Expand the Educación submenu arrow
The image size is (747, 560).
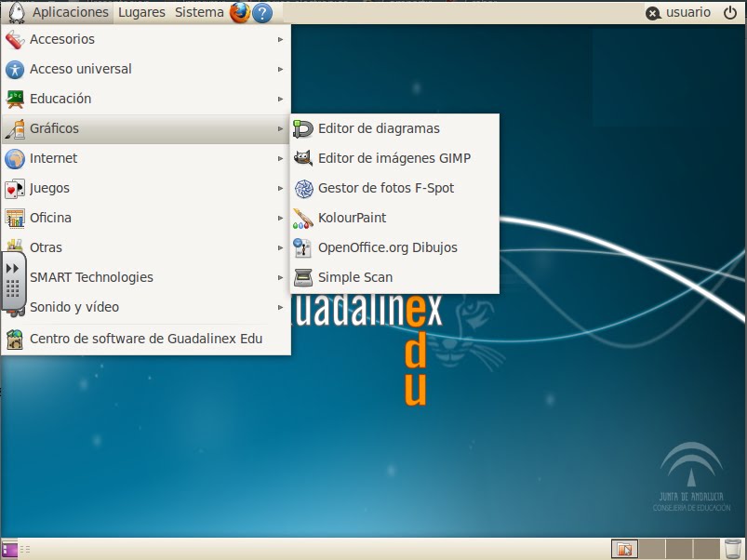pyautogui.click(x=281, y=99)
